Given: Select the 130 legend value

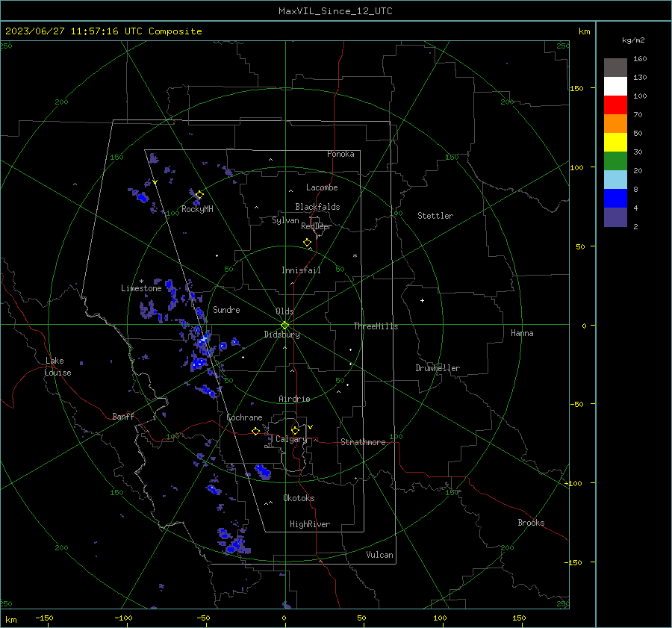Looking at the screenshot, I should coord(640,77).
